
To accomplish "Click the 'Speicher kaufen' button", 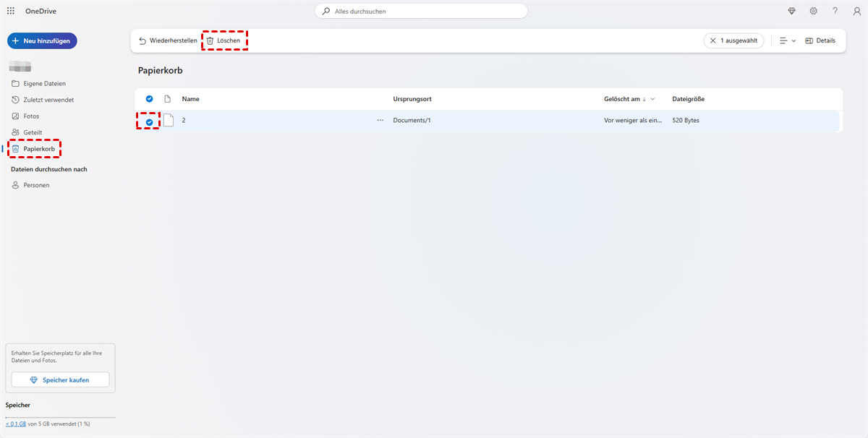I will pyautogui.click(x=60, y=379).
